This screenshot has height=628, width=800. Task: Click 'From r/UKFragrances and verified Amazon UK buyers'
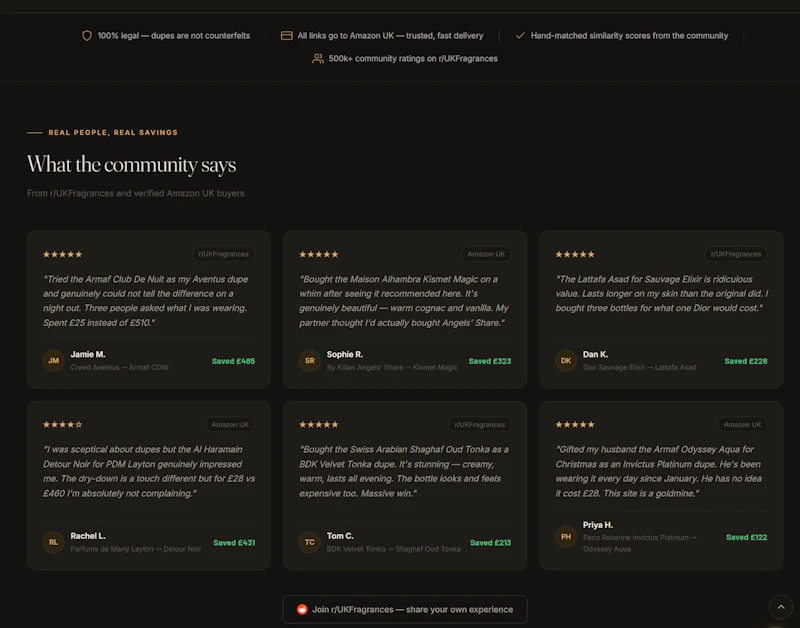pos(136,193)
